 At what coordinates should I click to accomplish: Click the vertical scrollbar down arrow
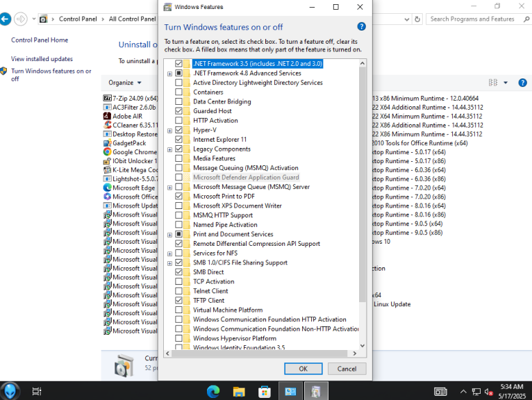[x=362, y=345]
